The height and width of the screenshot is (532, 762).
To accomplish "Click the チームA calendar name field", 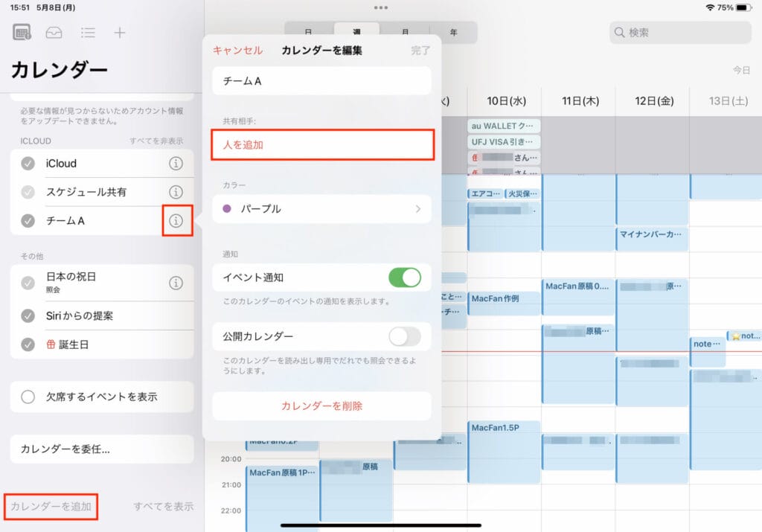I will 321,81.
